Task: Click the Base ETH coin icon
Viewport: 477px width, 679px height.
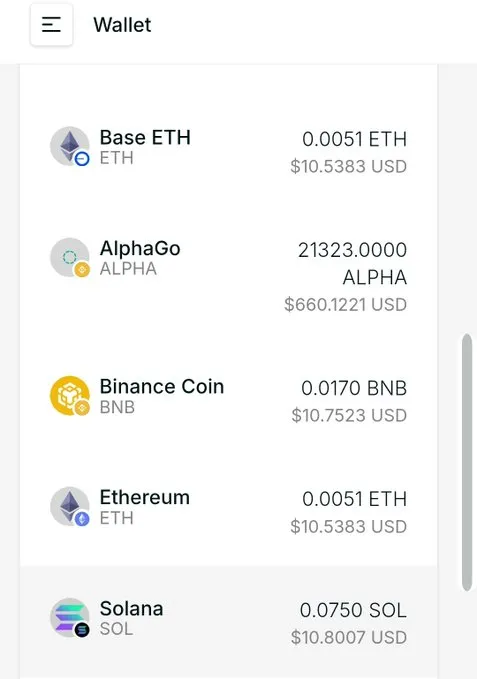Action: coord(70,146)
